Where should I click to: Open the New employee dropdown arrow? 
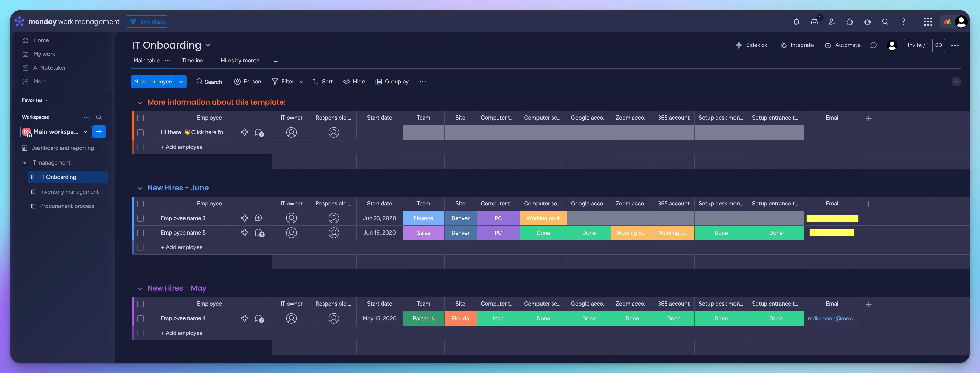tap(181, 81)
